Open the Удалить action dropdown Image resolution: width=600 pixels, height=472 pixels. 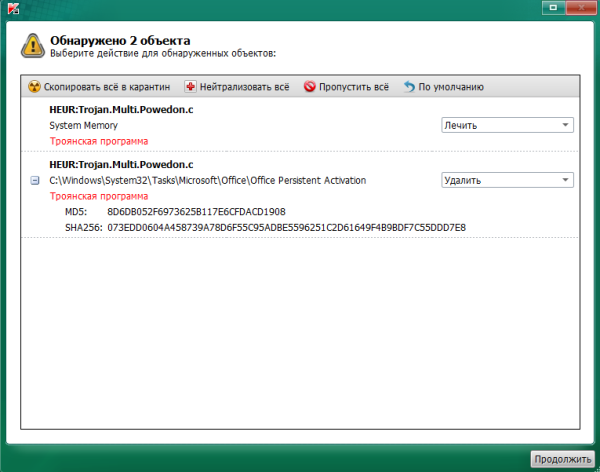[507, 180]
